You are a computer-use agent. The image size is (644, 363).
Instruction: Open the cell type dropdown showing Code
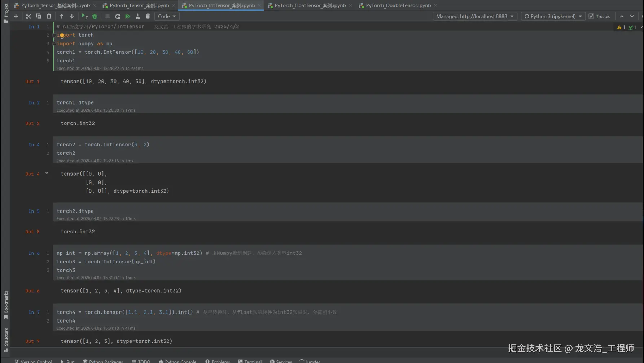click(167, 16)
